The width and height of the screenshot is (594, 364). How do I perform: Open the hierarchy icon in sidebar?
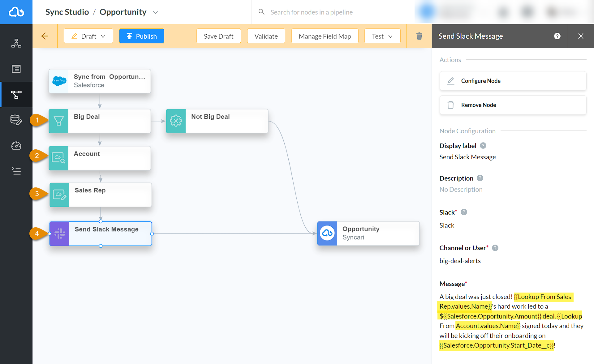tap(16, 43)
